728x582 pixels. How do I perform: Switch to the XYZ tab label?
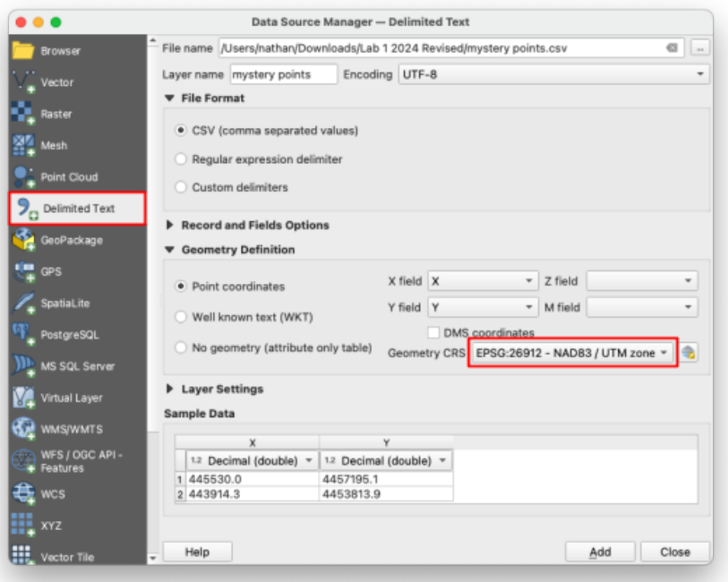51,526
